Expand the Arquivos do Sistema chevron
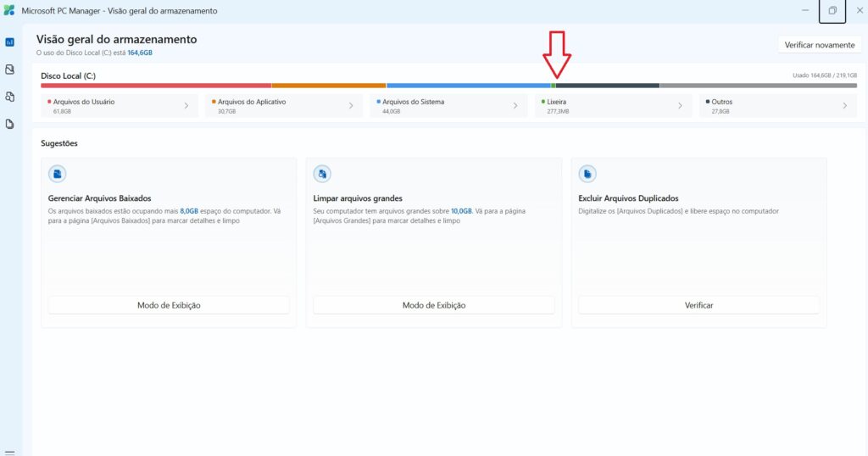The height and width of the screenshot is (456, 868). point(515,106)
